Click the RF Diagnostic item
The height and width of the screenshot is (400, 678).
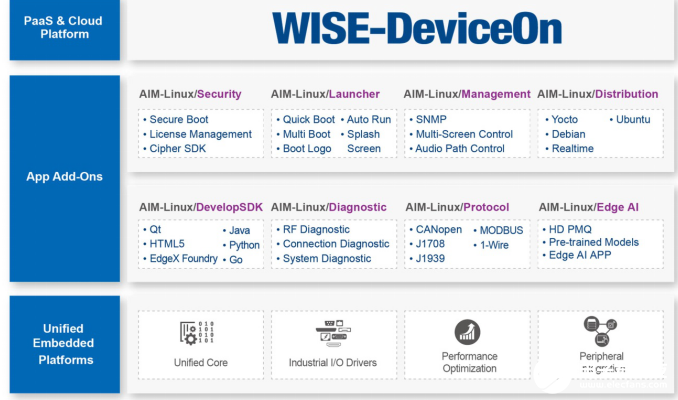click(316, 229)
